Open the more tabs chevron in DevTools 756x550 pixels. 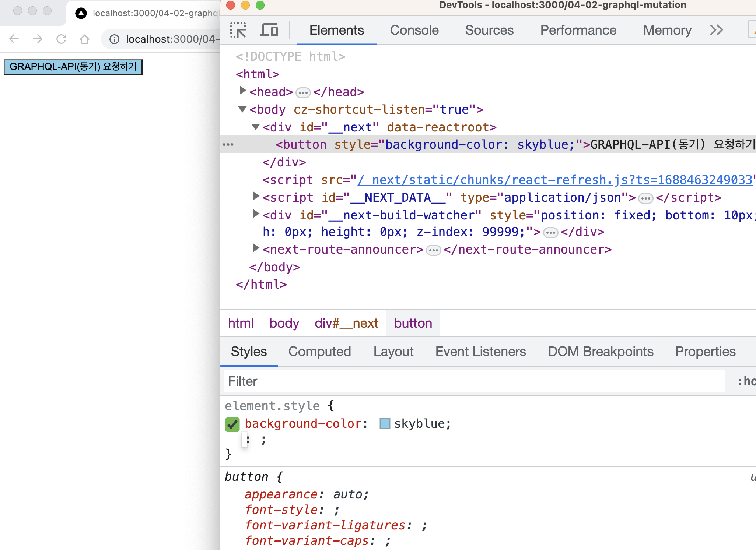pyautogui.click(x=716, y=30)
